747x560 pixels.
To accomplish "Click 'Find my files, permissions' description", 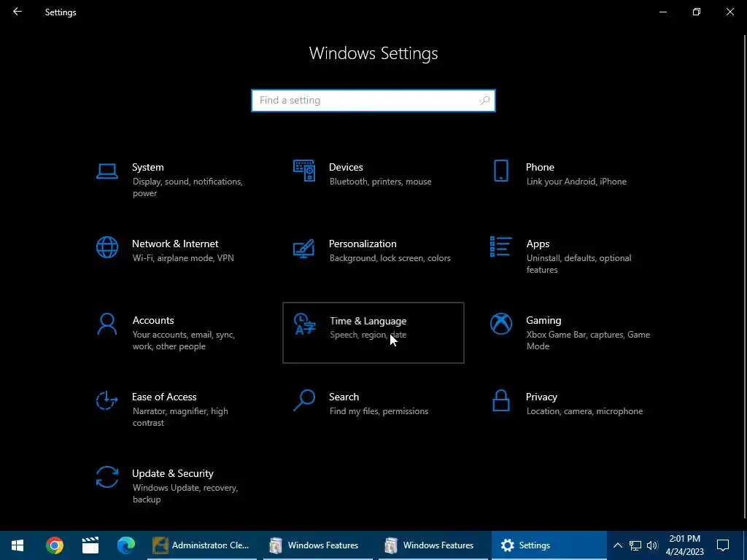I will pyautogui.click(x=379, y=411).
